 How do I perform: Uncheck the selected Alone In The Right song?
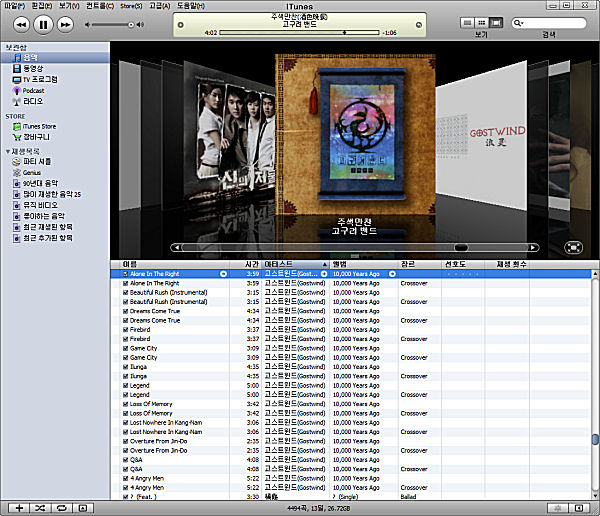coord(126,274)
